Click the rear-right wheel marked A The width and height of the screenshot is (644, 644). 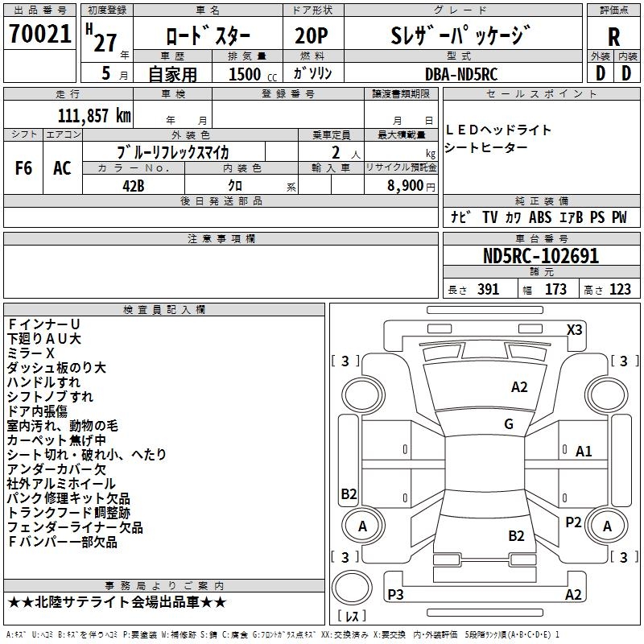(607, 526)
